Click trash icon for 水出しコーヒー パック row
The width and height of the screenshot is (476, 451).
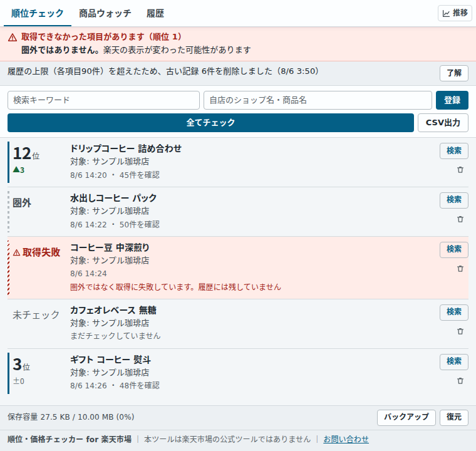coord(460,219)
